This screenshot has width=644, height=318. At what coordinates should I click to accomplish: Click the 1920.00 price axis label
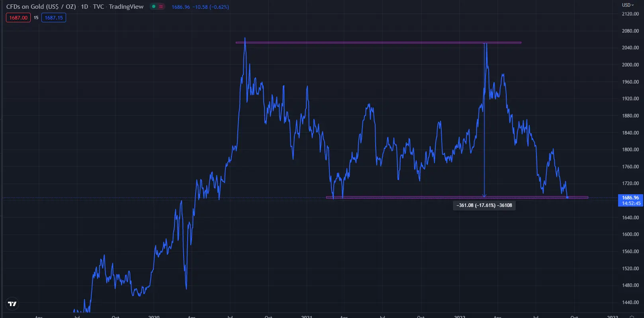click(x=630, y=99)
